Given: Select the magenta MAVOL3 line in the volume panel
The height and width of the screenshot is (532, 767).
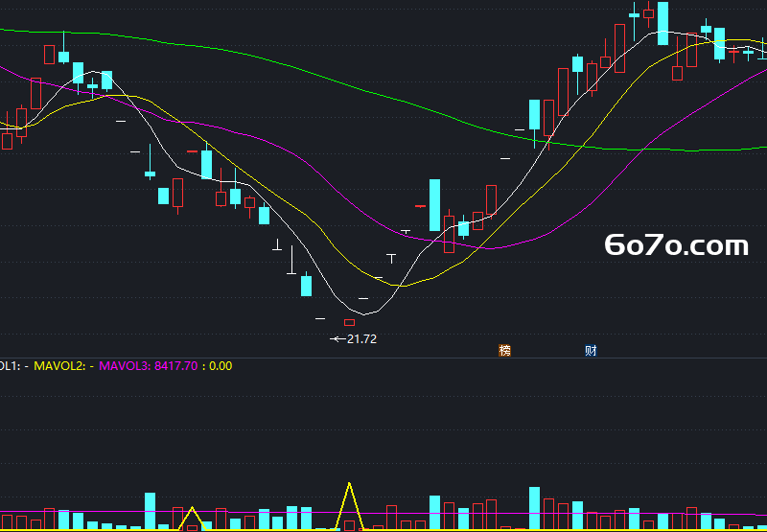Looking at the screenshot, I should (383, 513).
